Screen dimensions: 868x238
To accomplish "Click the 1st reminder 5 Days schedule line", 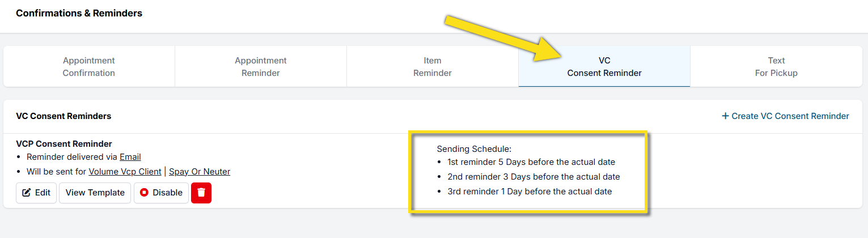I will point(531,162).
